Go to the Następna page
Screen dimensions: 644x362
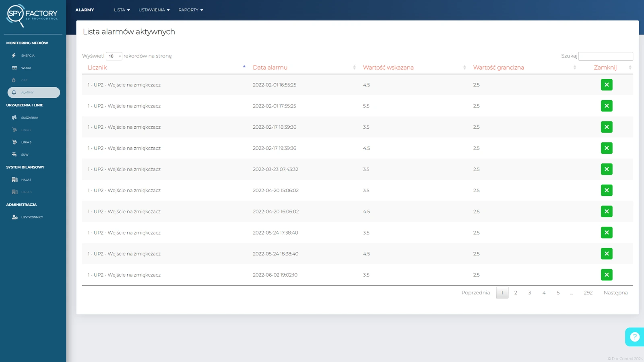(x=615, y=293)
